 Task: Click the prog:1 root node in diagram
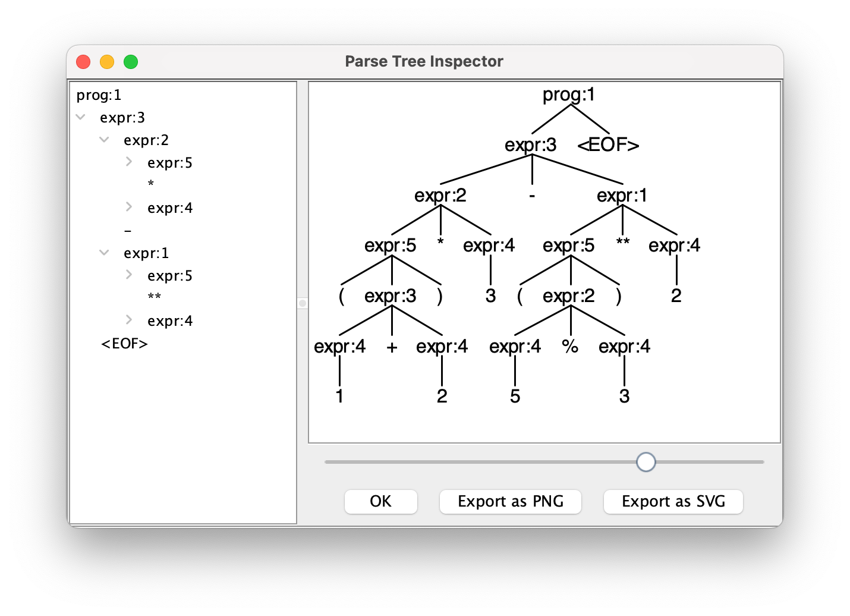(x=568, y=95)
